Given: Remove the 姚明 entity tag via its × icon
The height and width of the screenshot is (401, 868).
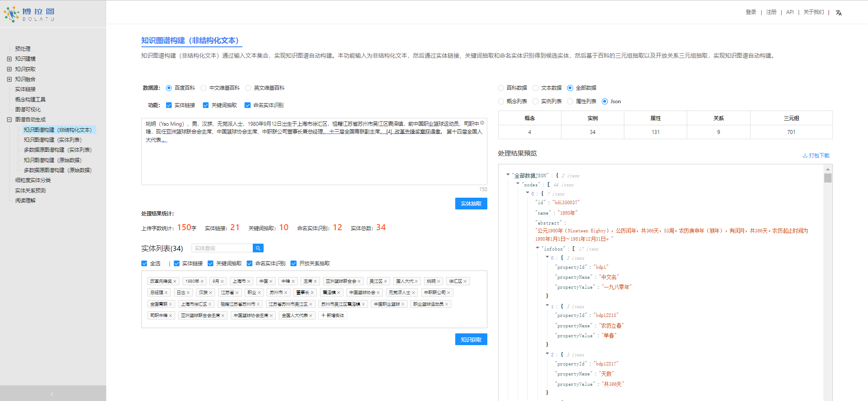Looking at the screenshot, I should click(438, 281).
